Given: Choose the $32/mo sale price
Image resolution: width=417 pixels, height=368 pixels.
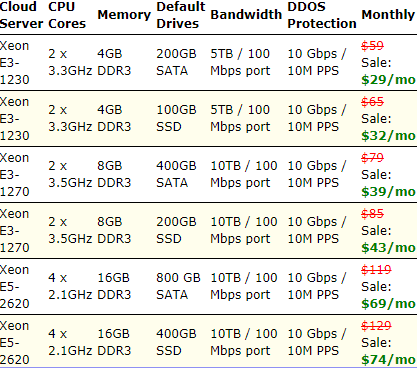Looking at the screenshot, I should pyautogui.click(x=388, y=136).
